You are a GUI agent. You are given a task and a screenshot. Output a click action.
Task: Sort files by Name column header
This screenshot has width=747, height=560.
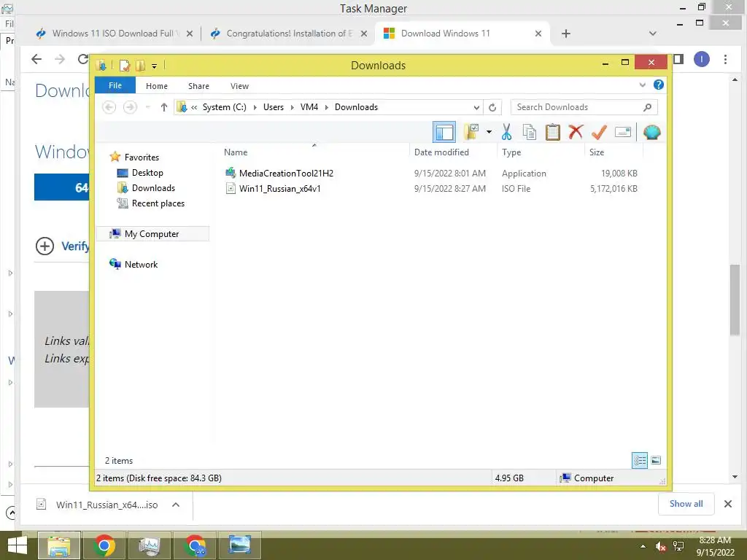pos(236,152)
